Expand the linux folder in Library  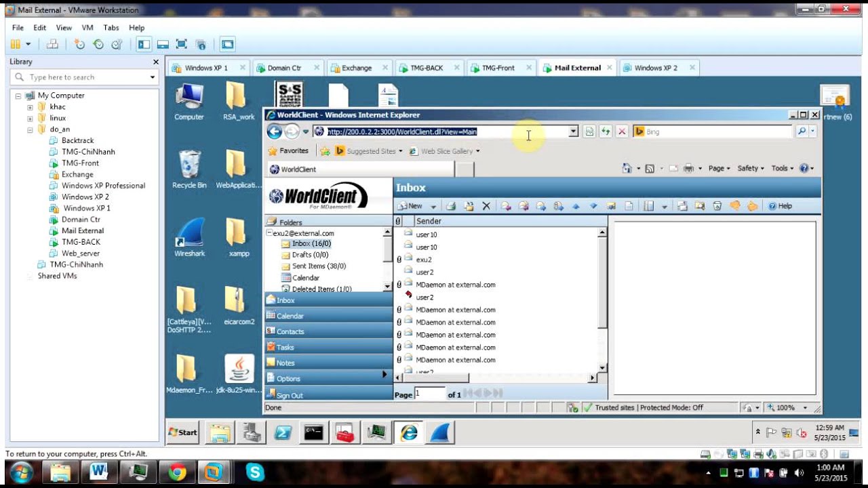tap(30, 119)
